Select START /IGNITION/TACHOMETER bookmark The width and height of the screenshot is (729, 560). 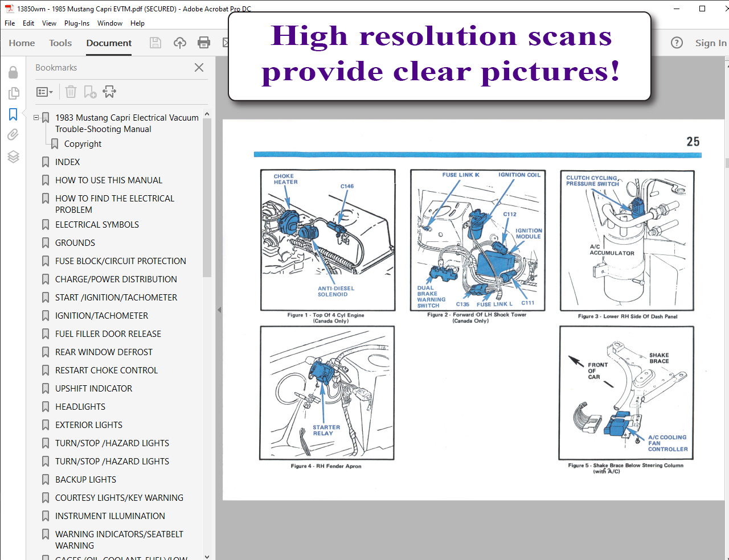point(116,298)
